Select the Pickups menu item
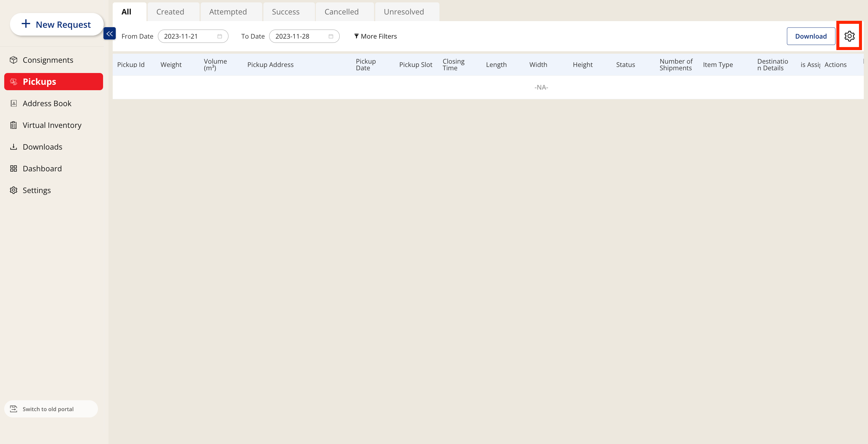The width and height of the screenshot is (868, 444). coord(54,81)
